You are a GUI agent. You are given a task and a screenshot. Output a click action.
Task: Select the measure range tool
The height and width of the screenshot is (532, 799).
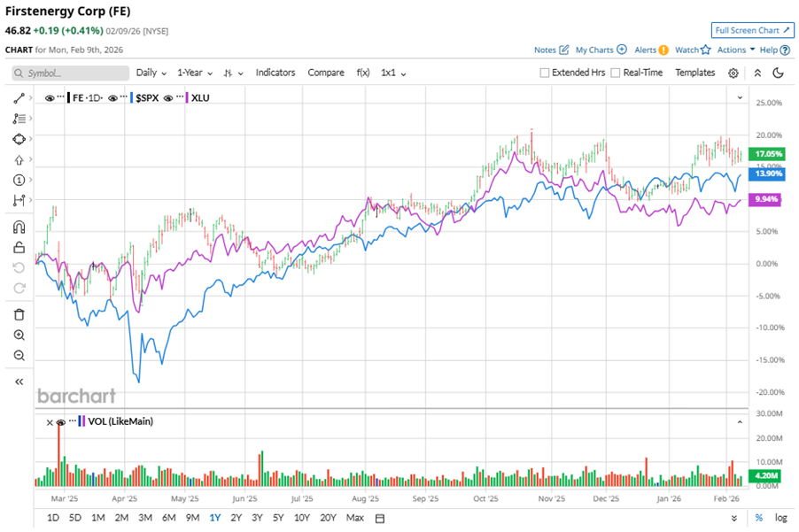pos(19,200)
